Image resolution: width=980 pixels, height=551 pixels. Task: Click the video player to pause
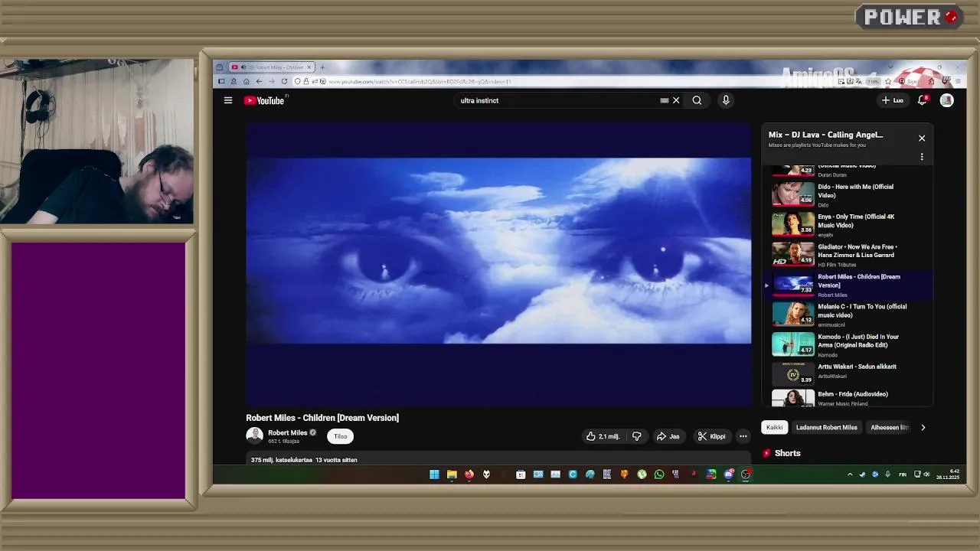(x=498, y=264)
